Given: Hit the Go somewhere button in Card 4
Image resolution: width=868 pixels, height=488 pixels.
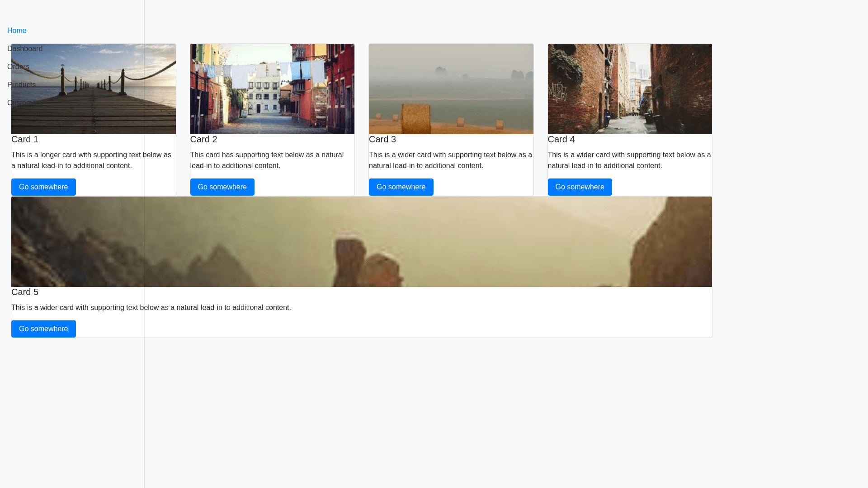Looking at the screenshot, I should click(580, 187).
